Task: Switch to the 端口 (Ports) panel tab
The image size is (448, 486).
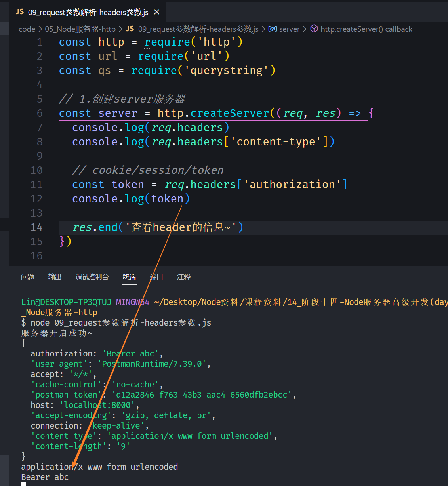Action: pos(156,277)
